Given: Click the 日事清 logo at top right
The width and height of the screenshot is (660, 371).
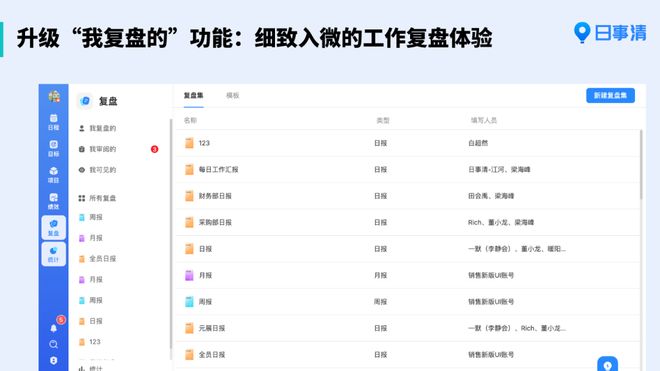Looking at the screenshot, I should coord(610,33).
